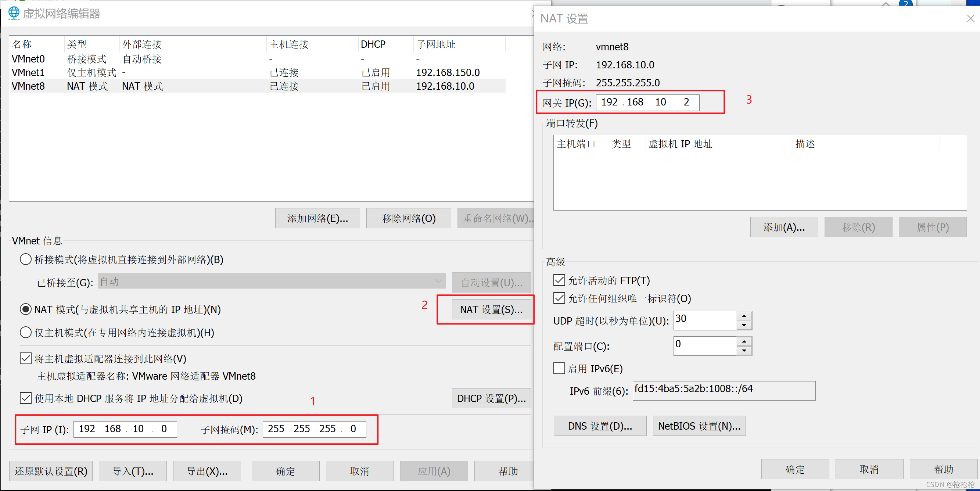Click the 名称 column header
Viewport: 980px width, 491px height.
(37, 44)
